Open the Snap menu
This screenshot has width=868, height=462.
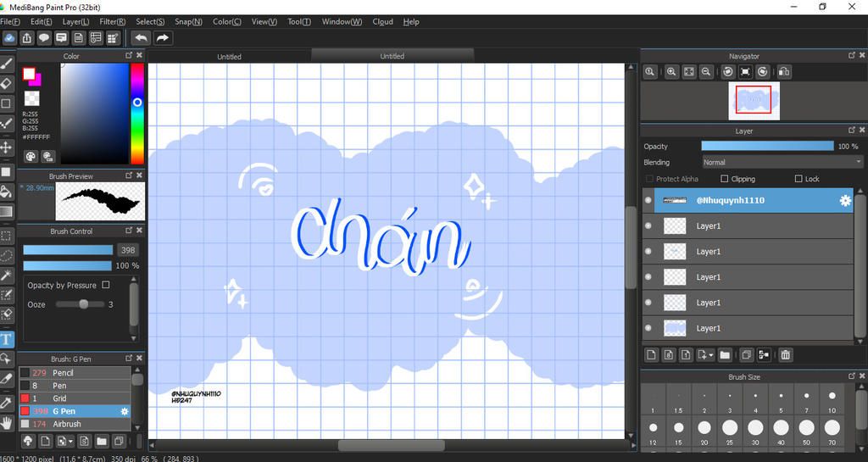tap(188, 21)
